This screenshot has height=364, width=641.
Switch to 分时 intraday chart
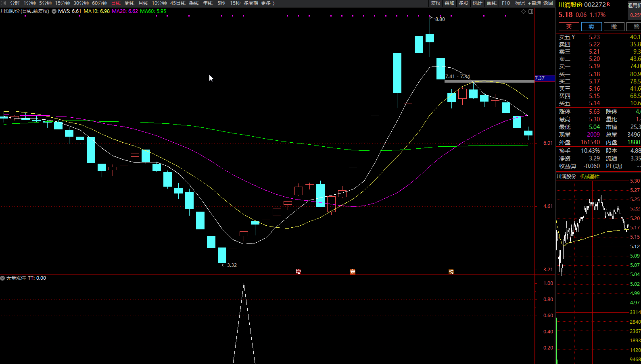[15, 3]
